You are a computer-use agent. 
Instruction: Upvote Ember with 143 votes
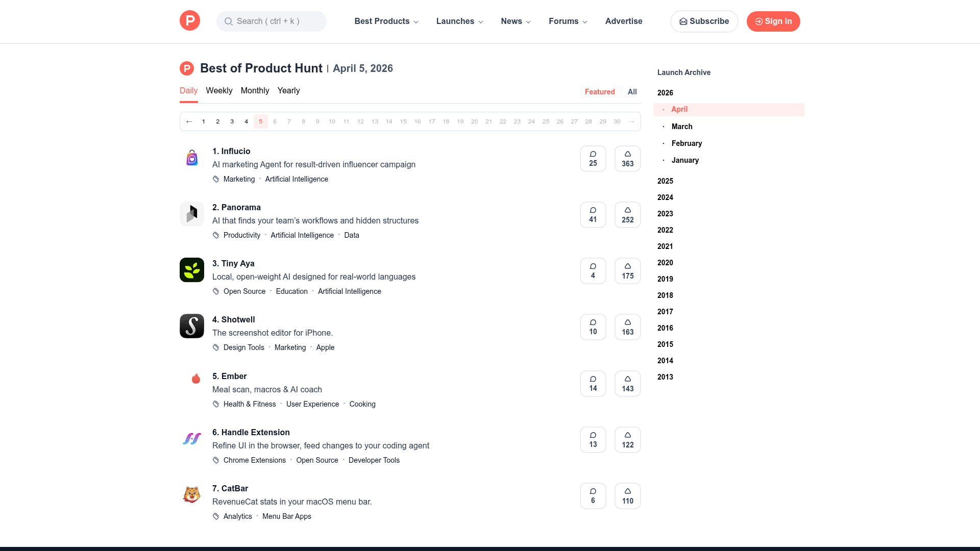click(628, 384)
